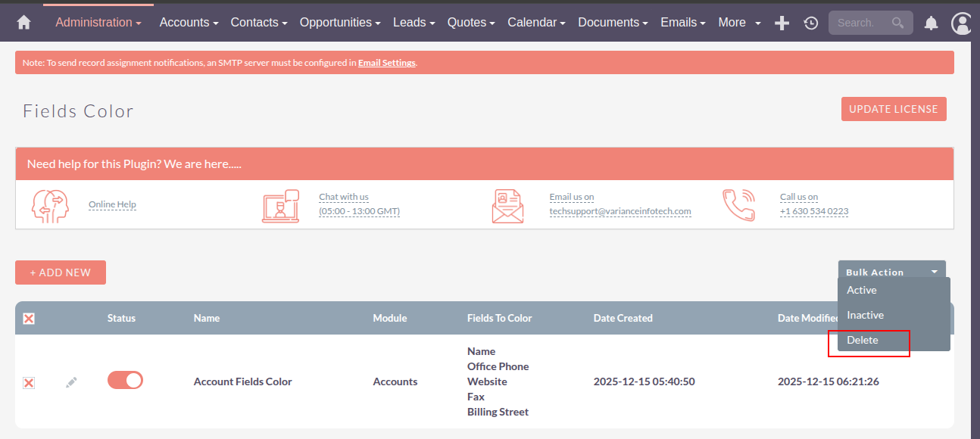Click the home icon in navbar
The image size is (980, 439).
23,23
